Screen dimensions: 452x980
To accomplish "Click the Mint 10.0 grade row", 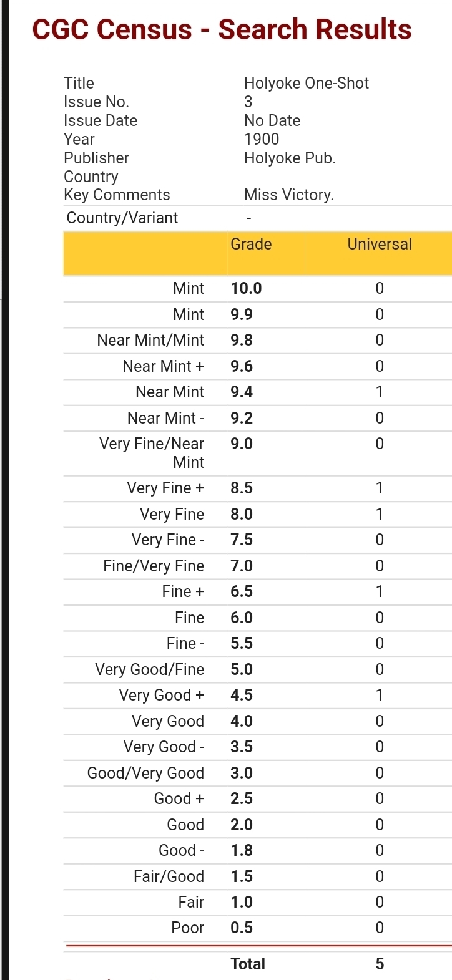I will click(257, 289).
